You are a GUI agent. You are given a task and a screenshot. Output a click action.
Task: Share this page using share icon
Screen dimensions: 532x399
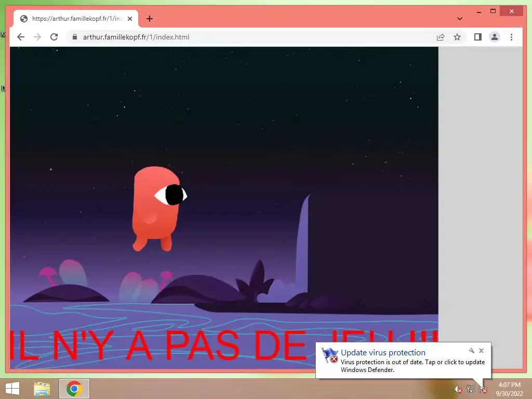(441, 37)
